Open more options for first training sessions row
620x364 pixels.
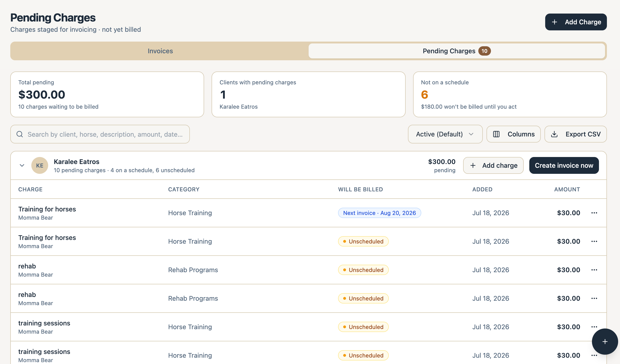(x=594, y=327)
